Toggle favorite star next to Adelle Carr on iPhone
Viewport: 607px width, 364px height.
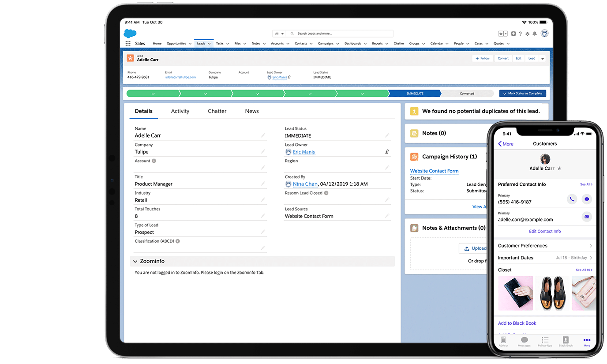coord(559,169)
